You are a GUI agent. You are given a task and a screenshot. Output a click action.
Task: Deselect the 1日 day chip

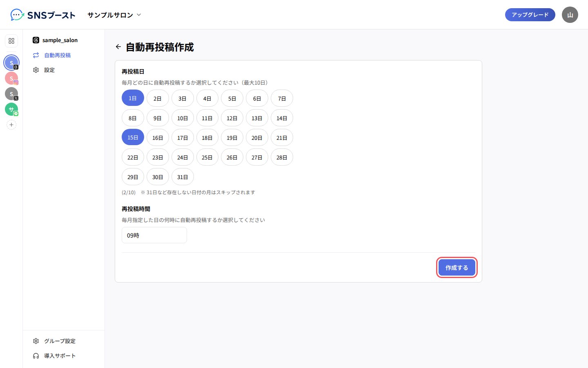pos(133,98)
